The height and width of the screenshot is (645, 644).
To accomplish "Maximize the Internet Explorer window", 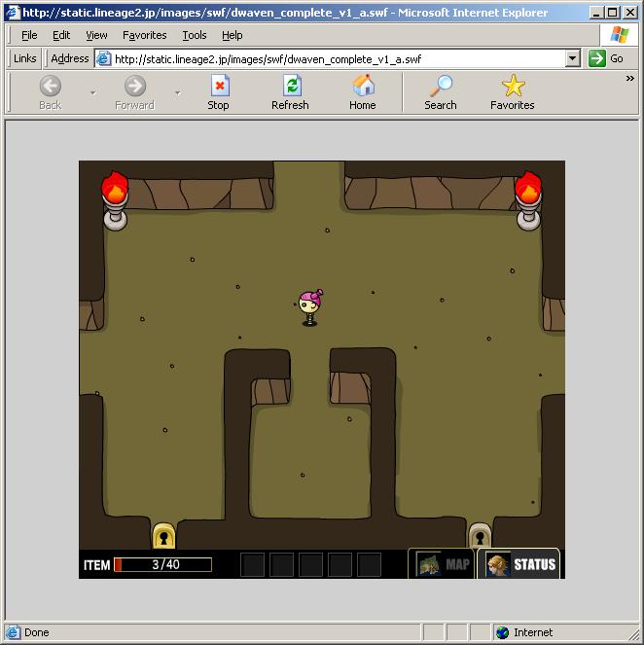I will pyautogui.click(x=612, y=13).
